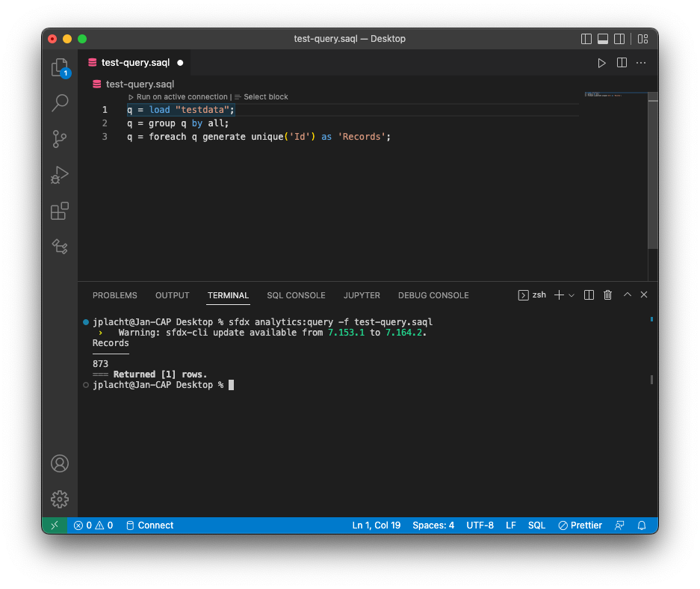Split the editor with the split icon

pos(622,63)
